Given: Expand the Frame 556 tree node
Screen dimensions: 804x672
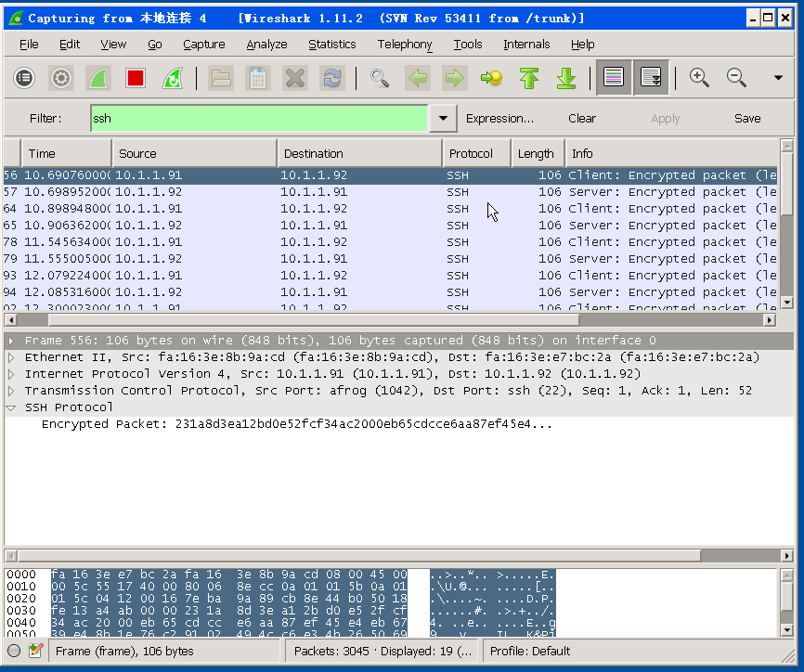Looking at the screenshot, I should pos(11,341).
